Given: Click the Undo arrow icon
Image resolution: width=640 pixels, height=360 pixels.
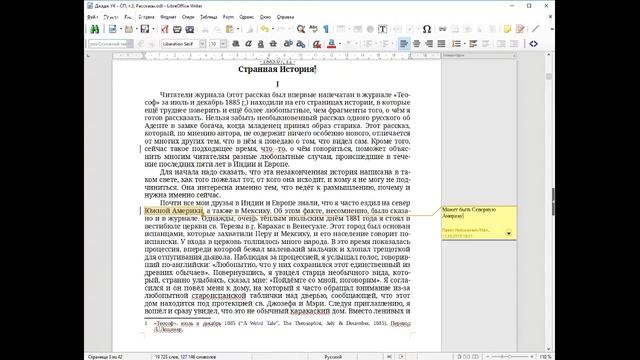Looking at the screenshot, I should pos(265,29).
